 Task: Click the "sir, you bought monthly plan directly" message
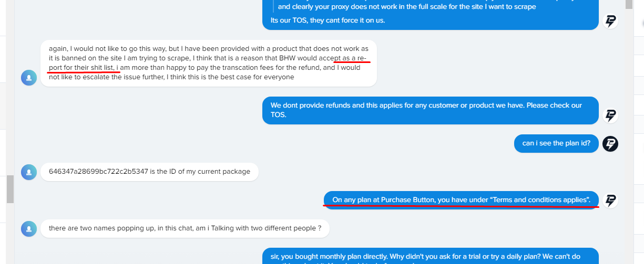click(431, 256)
